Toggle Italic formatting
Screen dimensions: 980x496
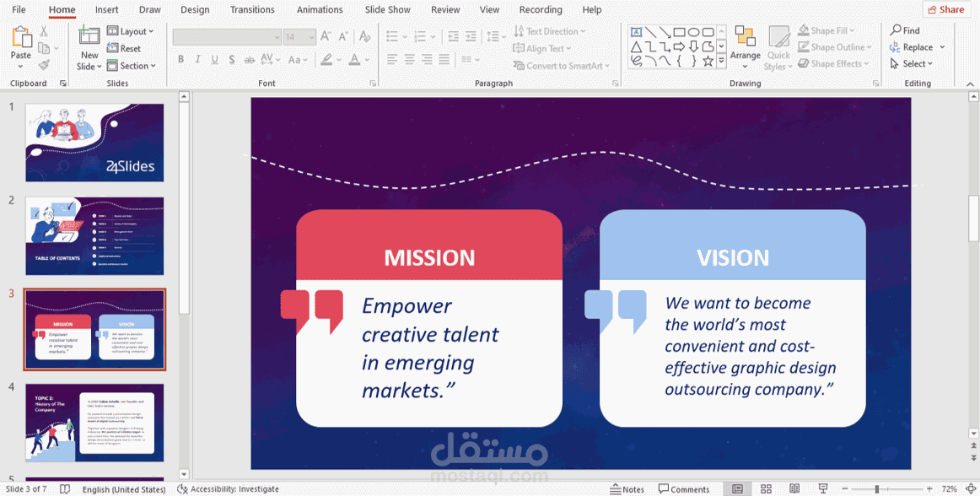(x=197, y=59)
